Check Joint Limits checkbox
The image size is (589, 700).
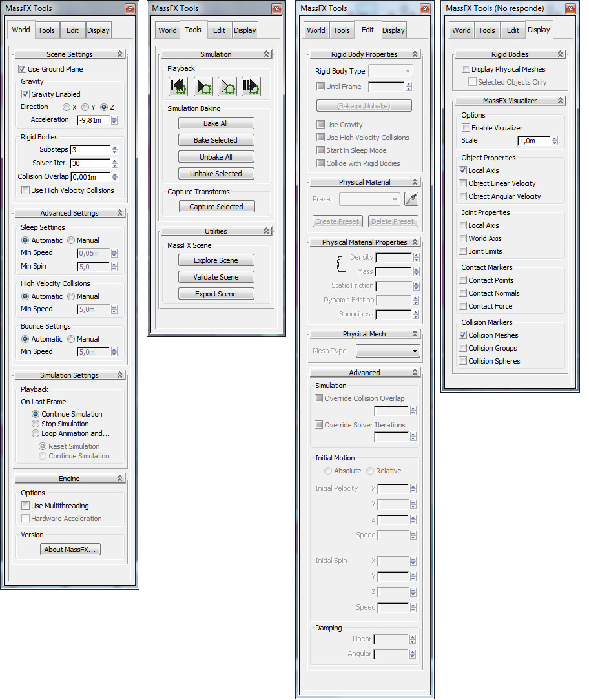(462, 251)
